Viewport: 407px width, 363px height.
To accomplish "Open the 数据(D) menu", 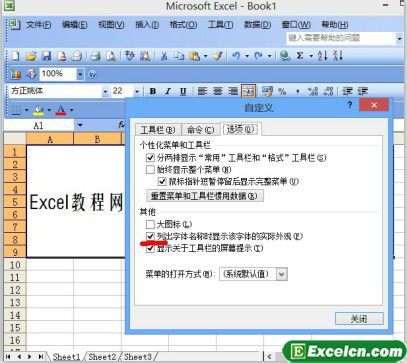I will pyautogui.click(x=257, y=25).
